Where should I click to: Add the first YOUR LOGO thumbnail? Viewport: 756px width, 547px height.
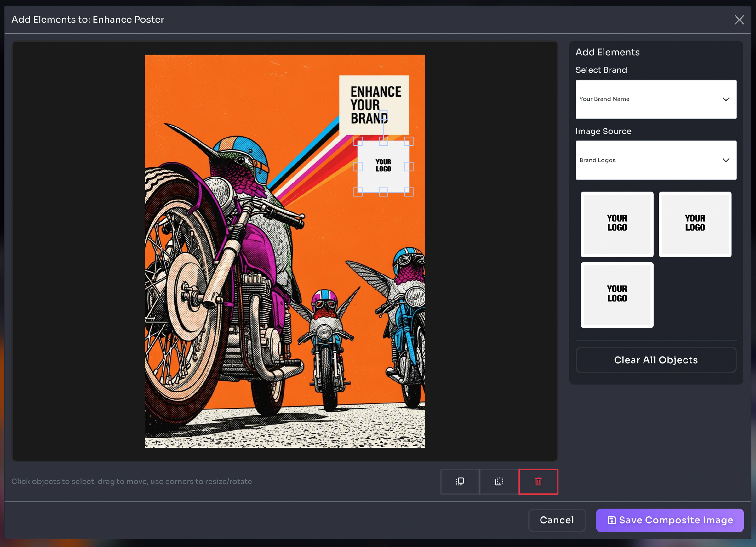click(x=617, y=224)
